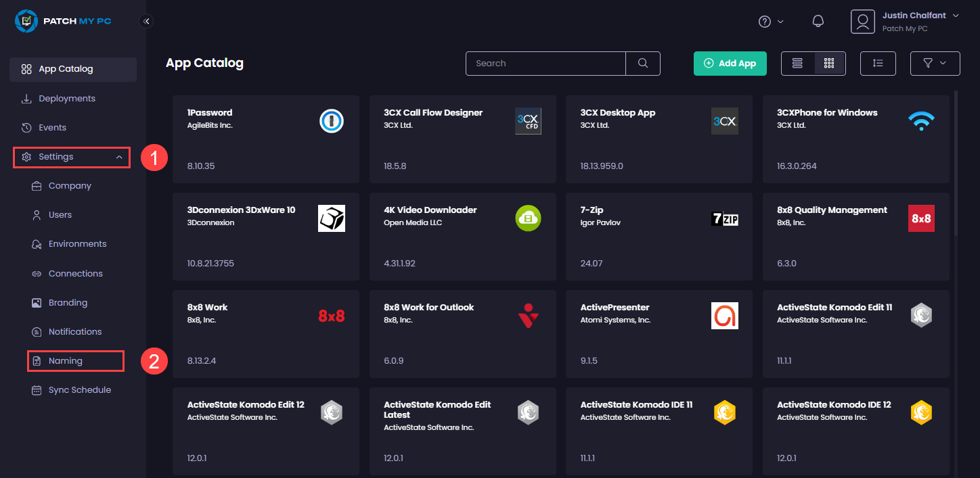Image resolution: width=980 pixels, height=478 pixels.
Task: Click publisher Atomi Systems, Inc. text
Action: pos(615,320)
